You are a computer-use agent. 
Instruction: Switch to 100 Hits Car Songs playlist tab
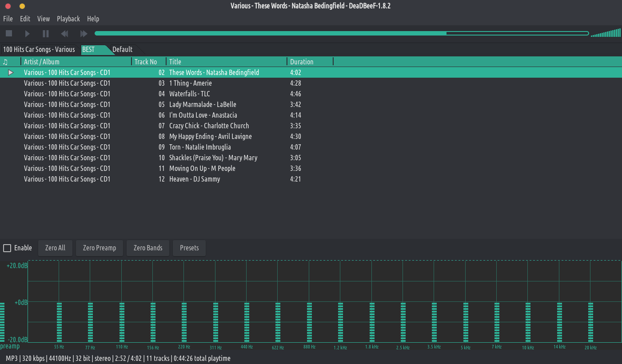coord(39,49)
